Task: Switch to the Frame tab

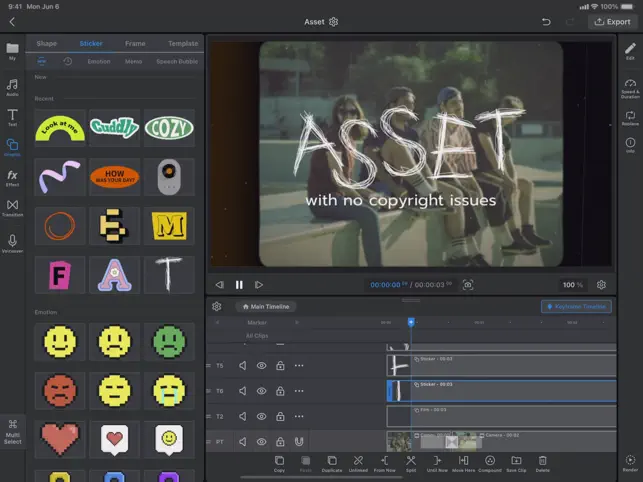Action: (135, 43)
